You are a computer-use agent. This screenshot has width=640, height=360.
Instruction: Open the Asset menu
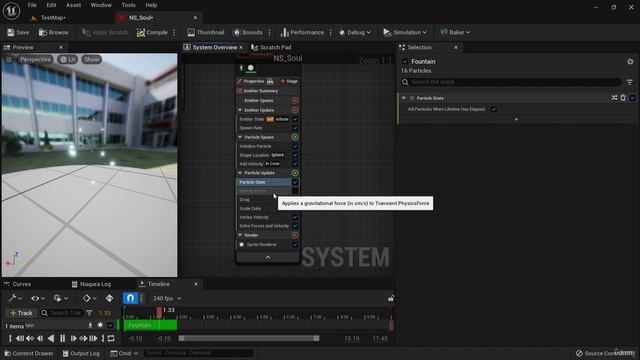(x=73, y=5)
